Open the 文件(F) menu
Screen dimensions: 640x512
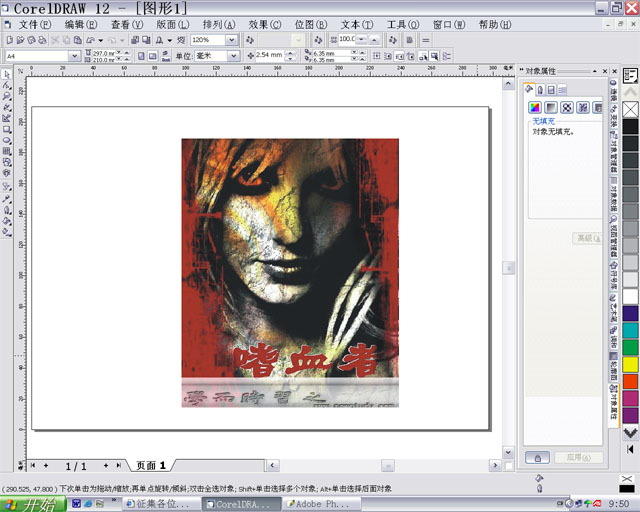pyautogui.click(x=35, y=24)
